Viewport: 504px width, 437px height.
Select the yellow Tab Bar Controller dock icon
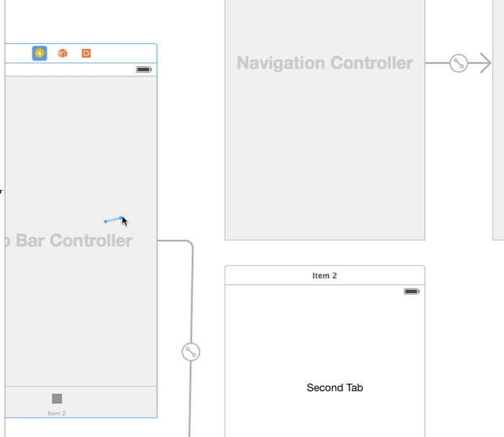tap(40, 53)
